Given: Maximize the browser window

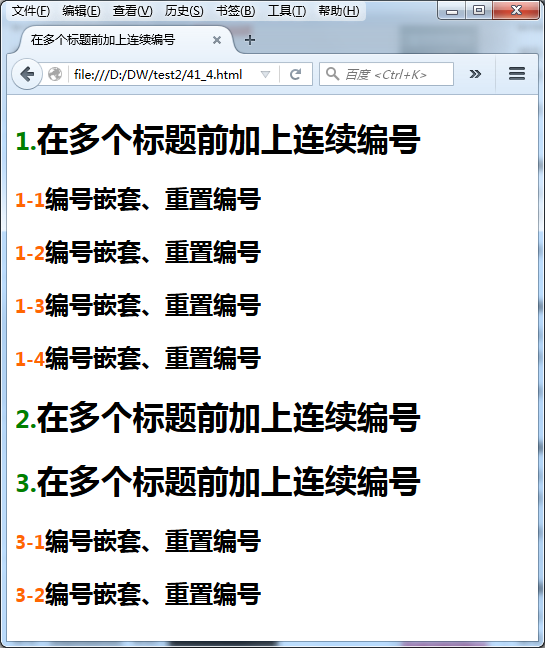Looking at the screenshot, I should pos(479,11).
